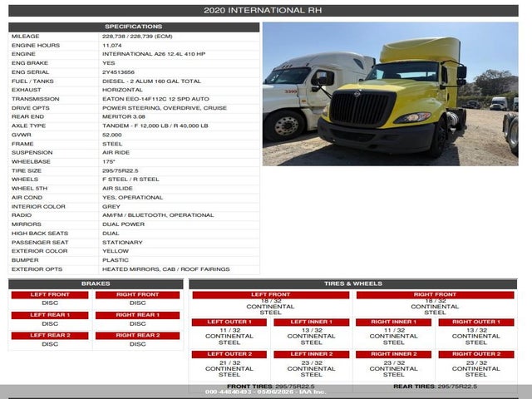Click FRONT TIRES: 295/75R22.5 text
This screenshot has width=532, height=399.
tap(270, 387)
